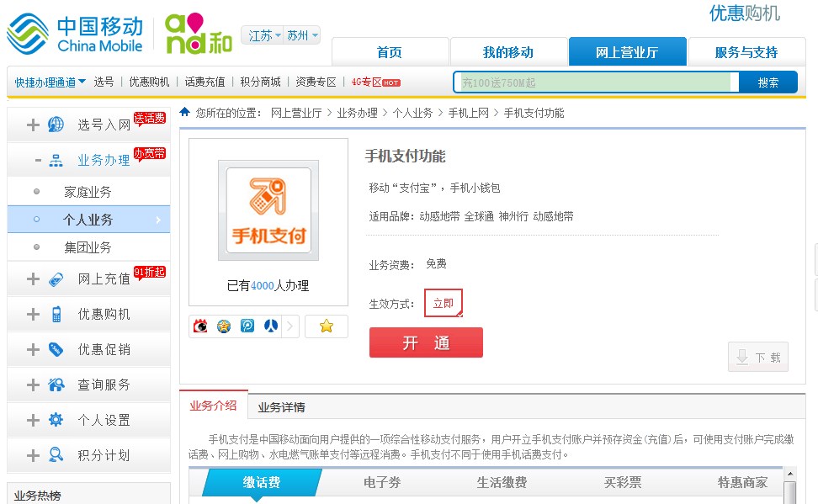Screen dimensions: 818x504
Task: Expand the 选号入网 plus sign
Action: (x=33, y=125)
